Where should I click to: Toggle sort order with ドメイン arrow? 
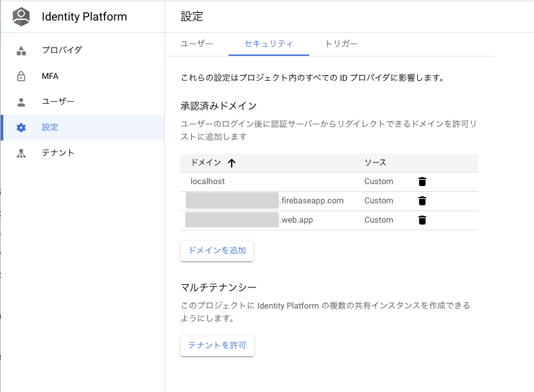tap(232, 163)
